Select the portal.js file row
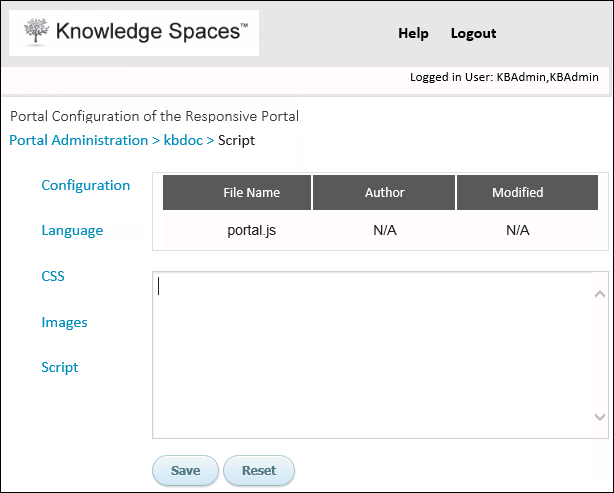The height and width of the screenshot is (493, 614). point(380,230)
